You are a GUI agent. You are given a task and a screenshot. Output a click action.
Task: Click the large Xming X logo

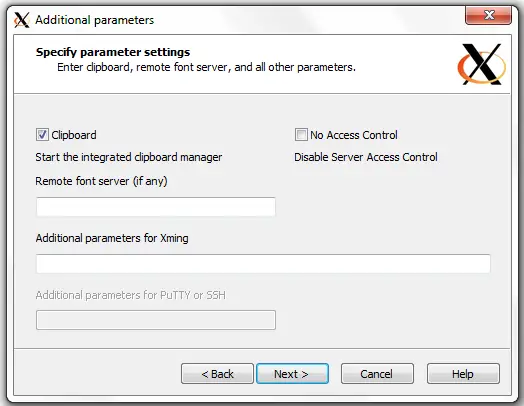click(x=482, y=64)
